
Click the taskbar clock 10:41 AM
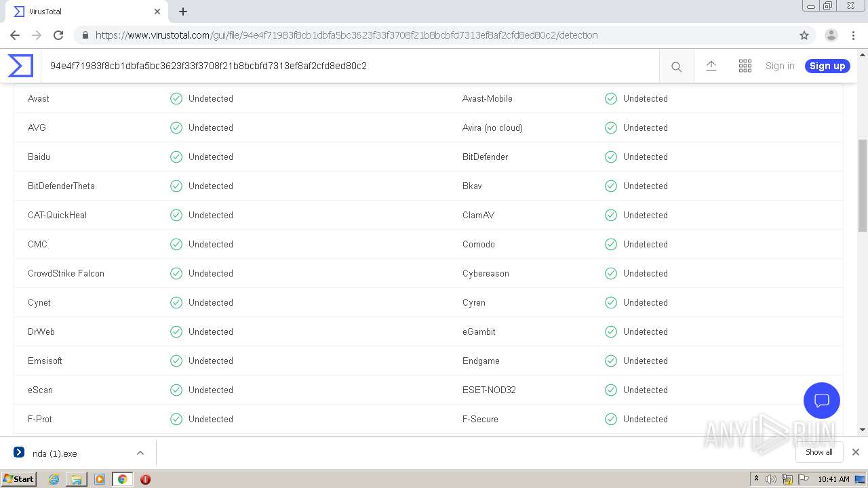click(833, 479)
